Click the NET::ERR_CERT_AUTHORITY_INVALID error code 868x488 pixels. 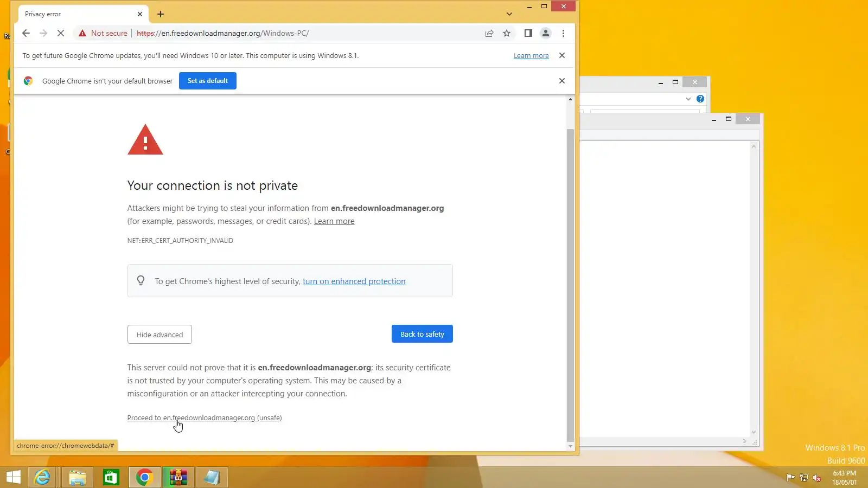click(x=180, y=241)
